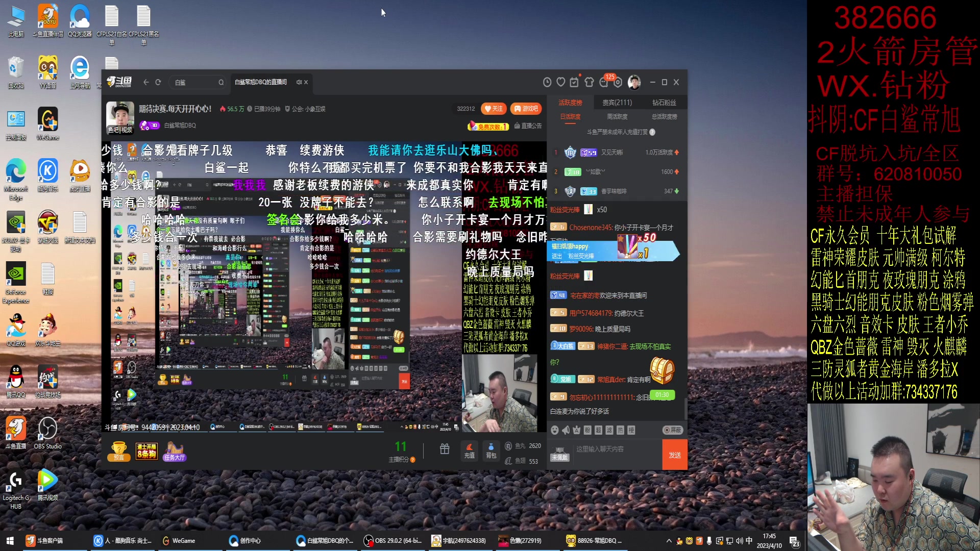Image resolution: width=980 pixels, height=551 pixels.
Task: Open the emoji picker in chat
Action: [x=555, y=430]
